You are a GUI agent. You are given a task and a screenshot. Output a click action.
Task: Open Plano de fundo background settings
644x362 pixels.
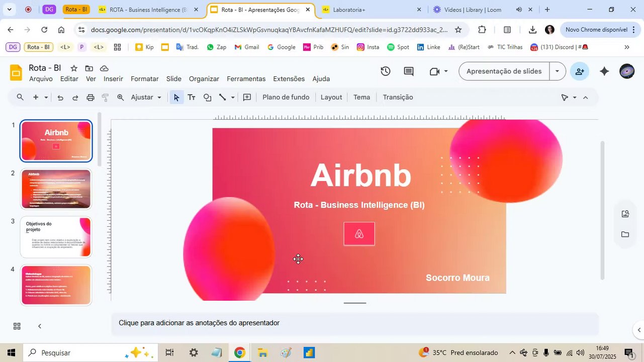(x=286, y=98)
